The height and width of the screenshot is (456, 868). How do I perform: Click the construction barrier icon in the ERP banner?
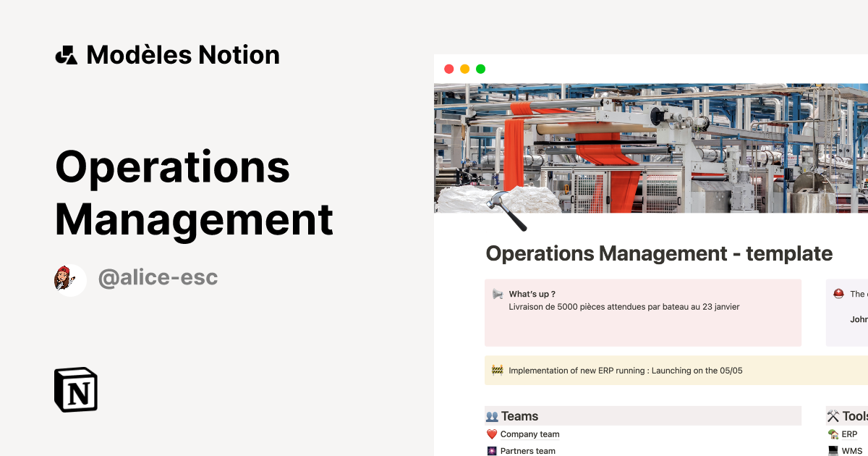click(x=496, y=370)
